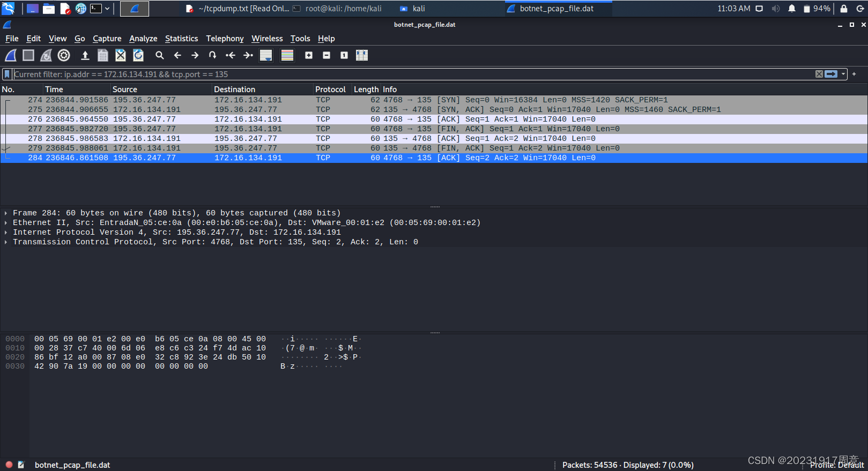This screenshot has height=471, width=868.
Task: Sort by the Protocol column header
Action: click(x=332, y=89)
